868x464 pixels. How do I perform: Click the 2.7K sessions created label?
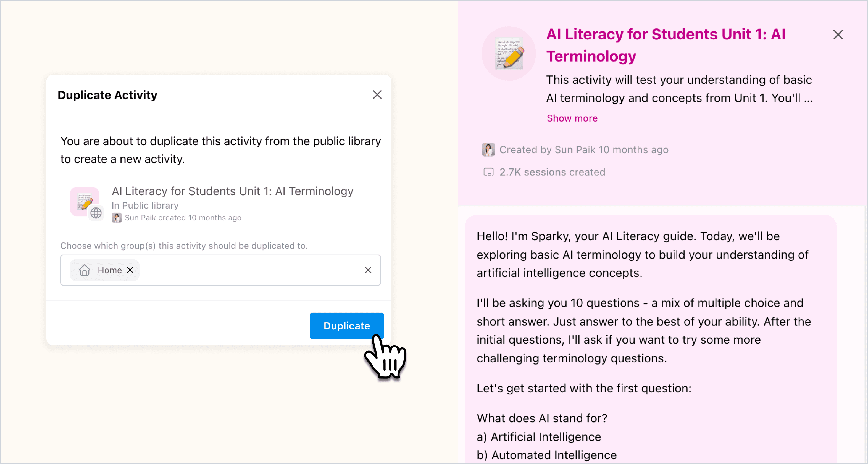(x=552, y=172)
